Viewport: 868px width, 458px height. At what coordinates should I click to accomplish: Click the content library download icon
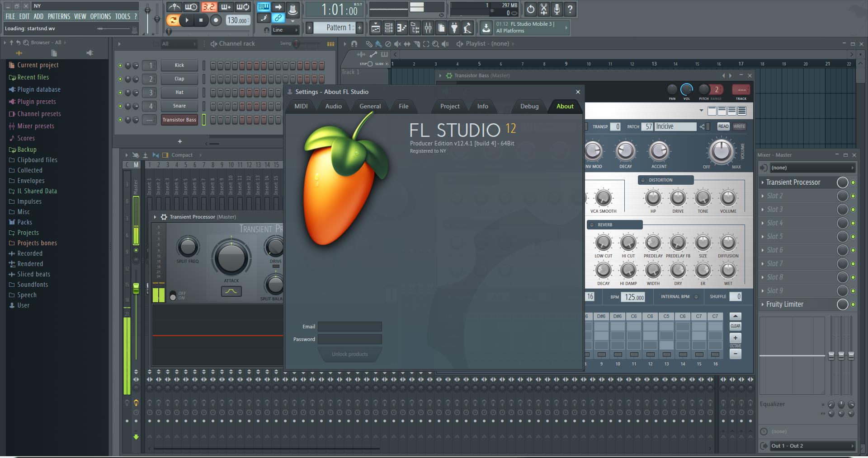tap(486, 28)
